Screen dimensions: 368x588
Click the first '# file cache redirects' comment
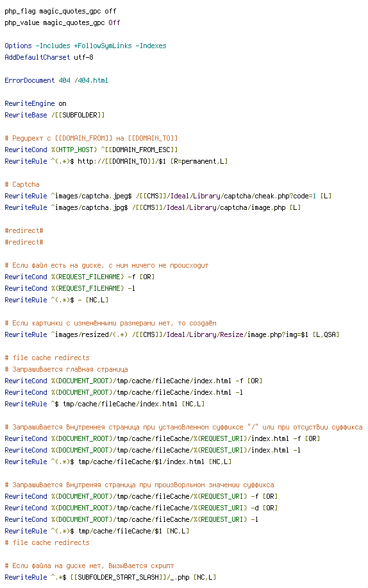click(x=47, y=358)
